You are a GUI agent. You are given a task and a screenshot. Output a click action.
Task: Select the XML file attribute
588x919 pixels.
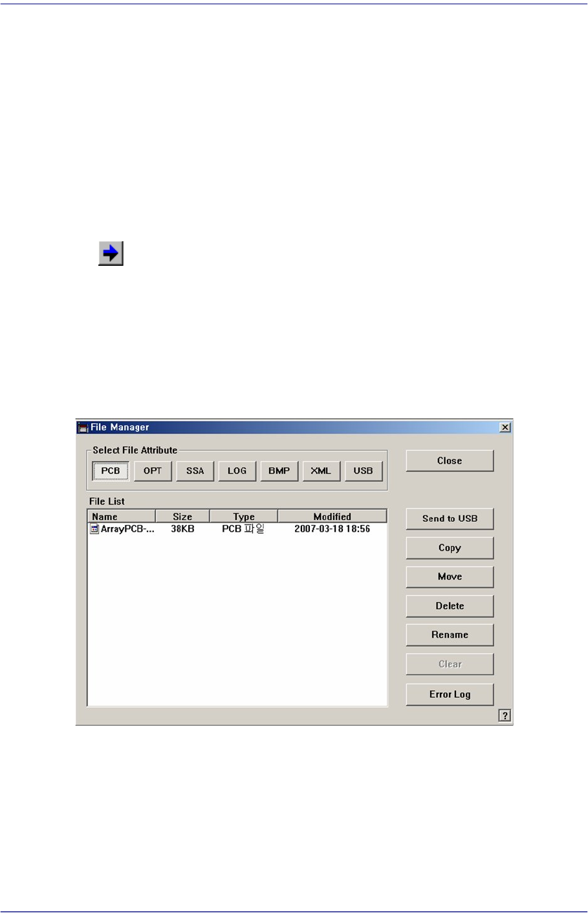(321, 471)
